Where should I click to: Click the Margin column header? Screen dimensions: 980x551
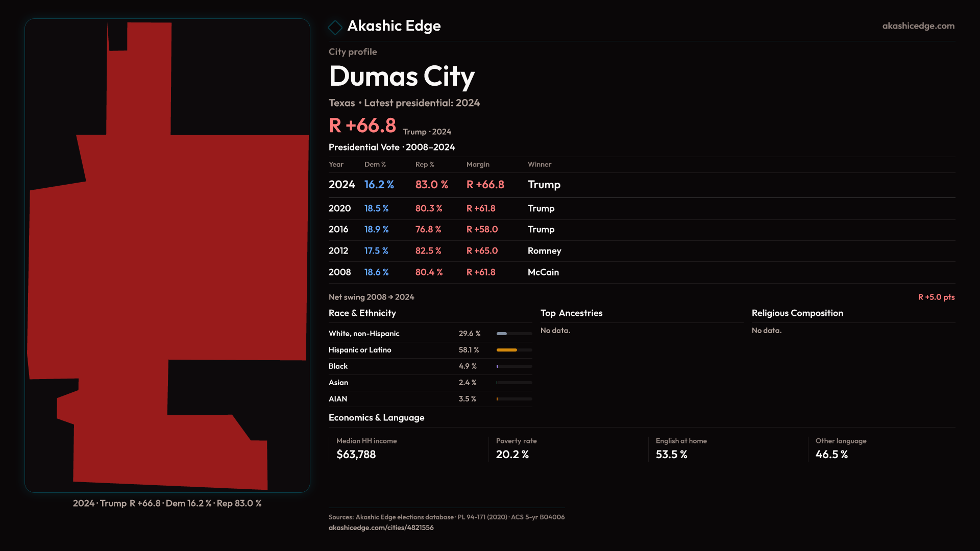(478, 164)
